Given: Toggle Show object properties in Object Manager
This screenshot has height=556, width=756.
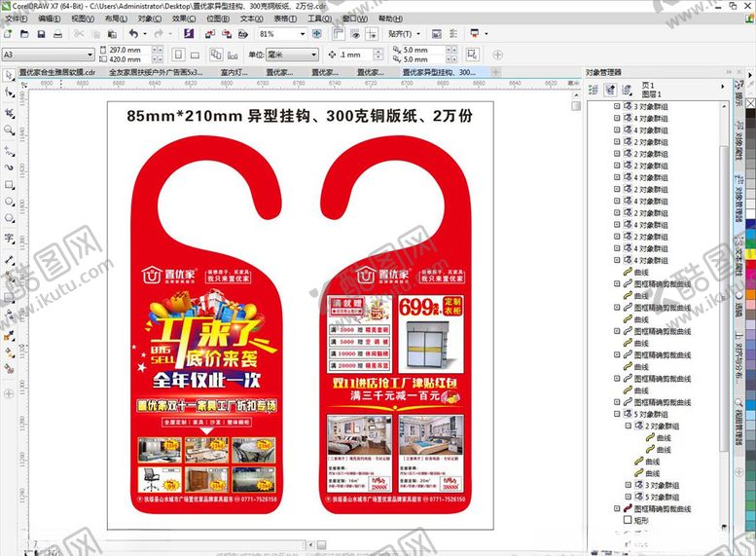Looking at the screenshot, I should coord(594,90).
